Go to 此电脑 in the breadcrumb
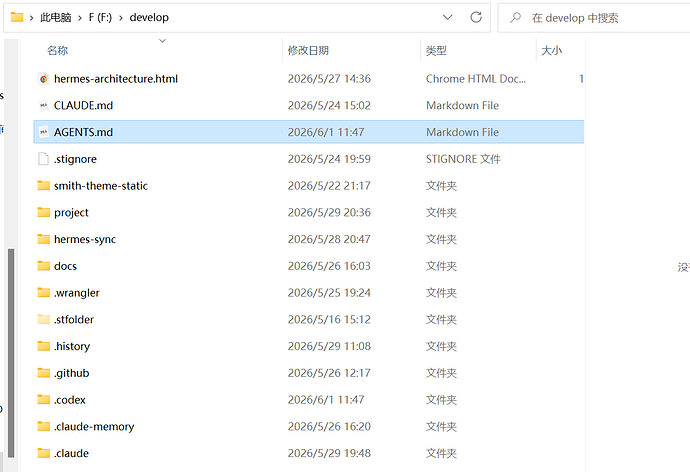The height and width of the screenshot is (472, 690). coord(56,18)
